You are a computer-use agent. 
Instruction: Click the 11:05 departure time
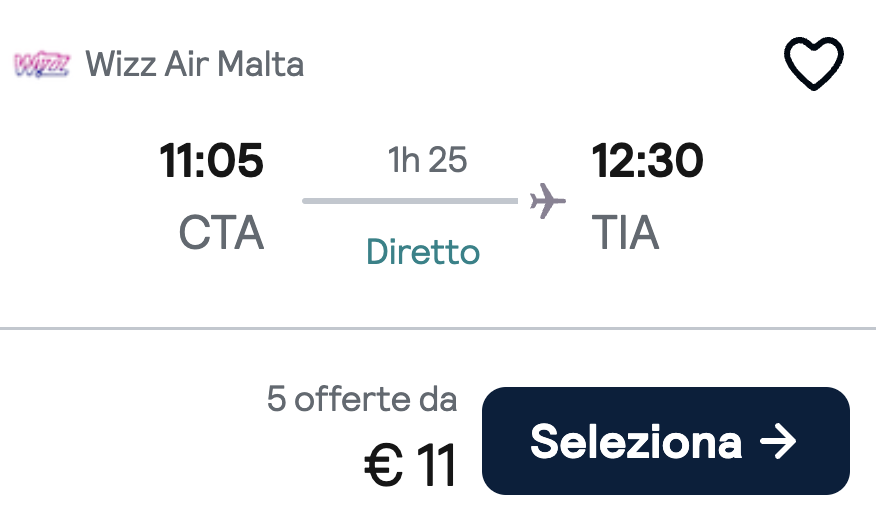tap(211, 160)
